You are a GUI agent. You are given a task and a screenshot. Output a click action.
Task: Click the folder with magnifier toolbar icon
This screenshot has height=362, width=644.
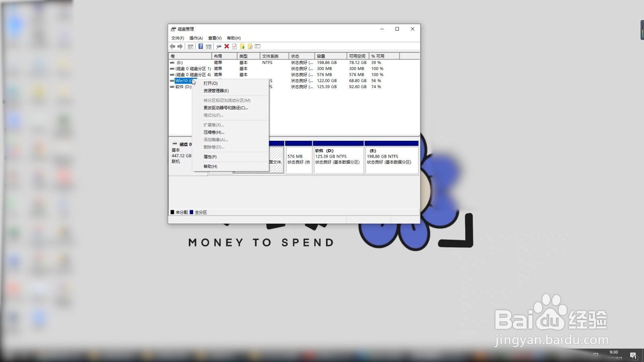250,47
